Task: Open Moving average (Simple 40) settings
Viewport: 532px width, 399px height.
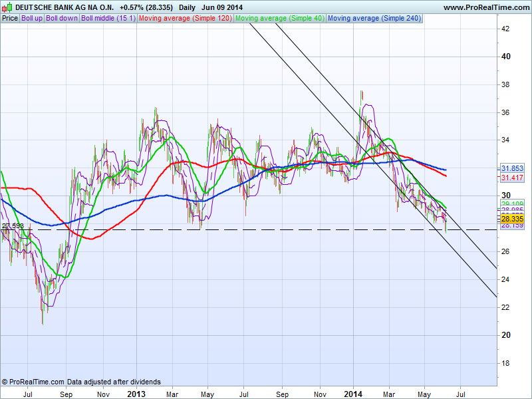Action: click(280, 19)
